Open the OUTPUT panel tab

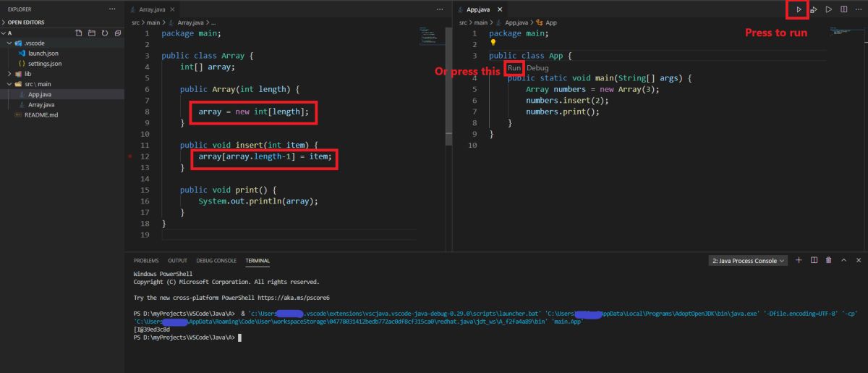tap(178, 261)
